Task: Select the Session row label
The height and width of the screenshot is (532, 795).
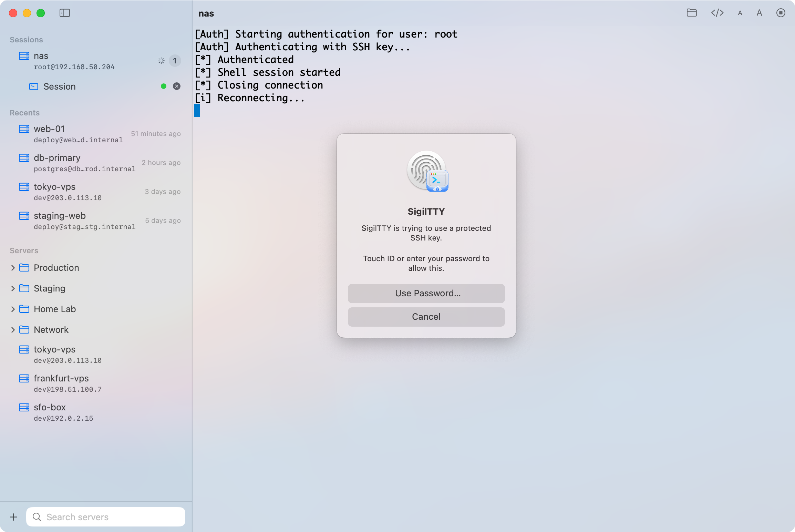Action: pyautogui.click(x=60, y=86)
